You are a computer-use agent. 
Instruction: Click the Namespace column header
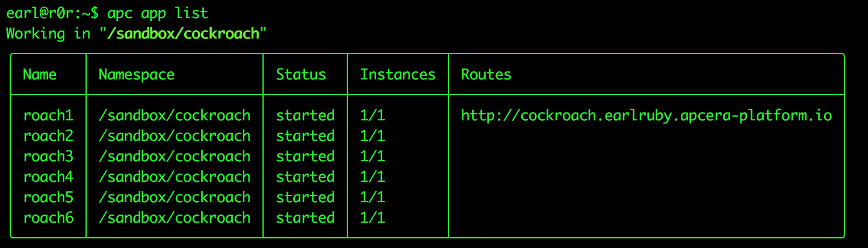137,75
